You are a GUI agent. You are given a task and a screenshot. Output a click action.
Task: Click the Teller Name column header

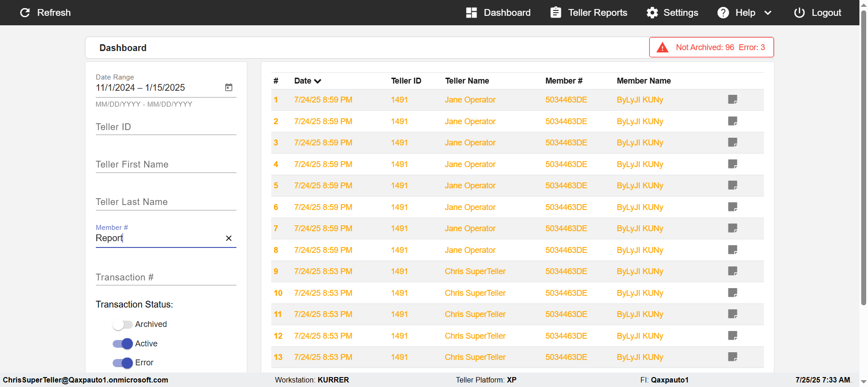(467, 81)
